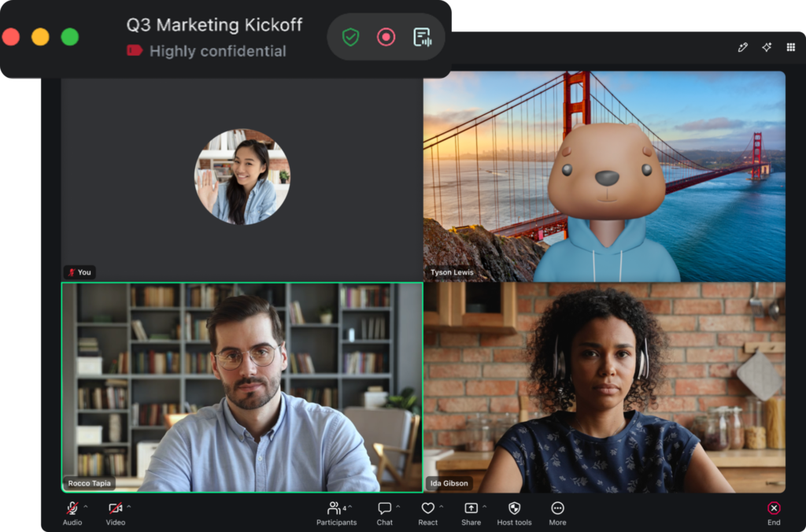The height and width of the screenshot is (532, 806).
Task: Select the pen annotation icon
Action: pos(743,47)
